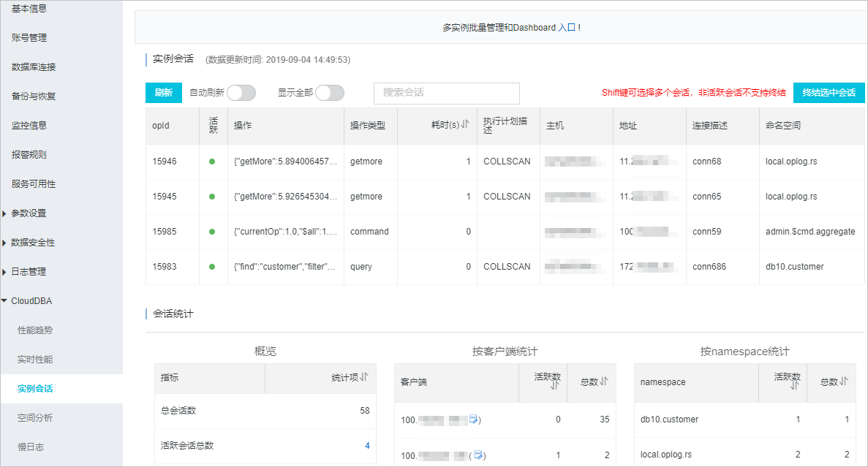
Task: Expand 参数设置 menu
Action: pos(29,213)
